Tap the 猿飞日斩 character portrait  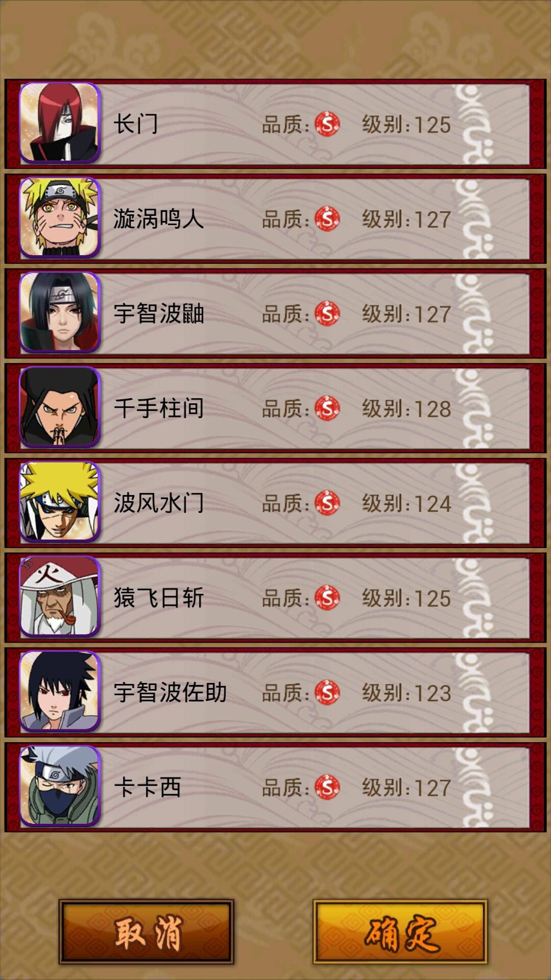[60, 597]
